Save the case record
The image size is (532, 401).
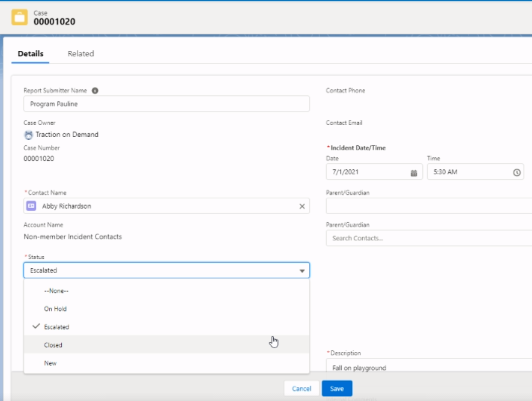coord(337,388)
